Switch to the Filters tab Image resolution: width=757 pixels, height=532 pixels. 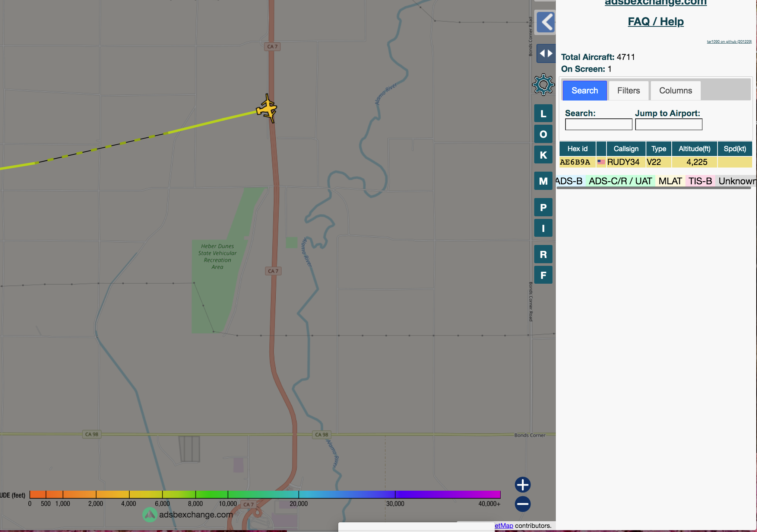628,90
